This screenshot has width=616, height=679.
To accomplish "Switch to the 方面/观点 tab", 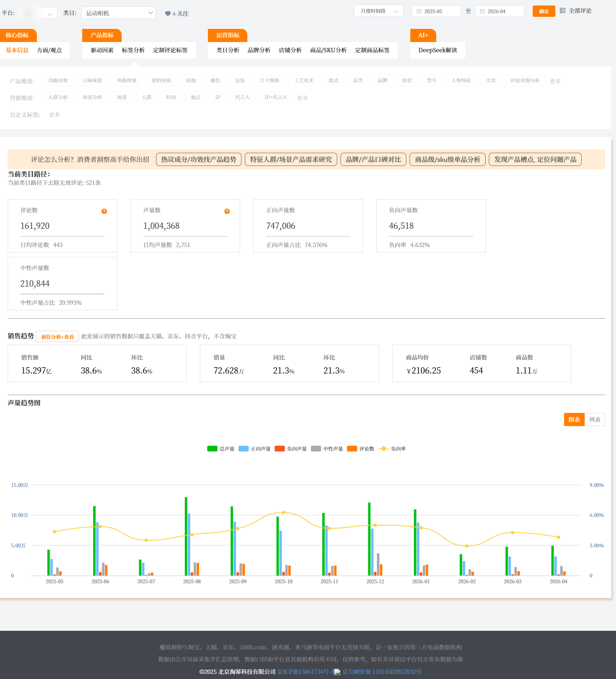I will coord(49,50).
